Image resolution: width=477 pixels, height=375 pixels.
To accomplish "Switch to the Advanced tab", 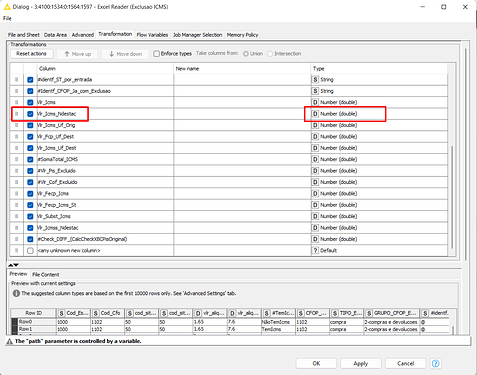I will click(83, 35).
